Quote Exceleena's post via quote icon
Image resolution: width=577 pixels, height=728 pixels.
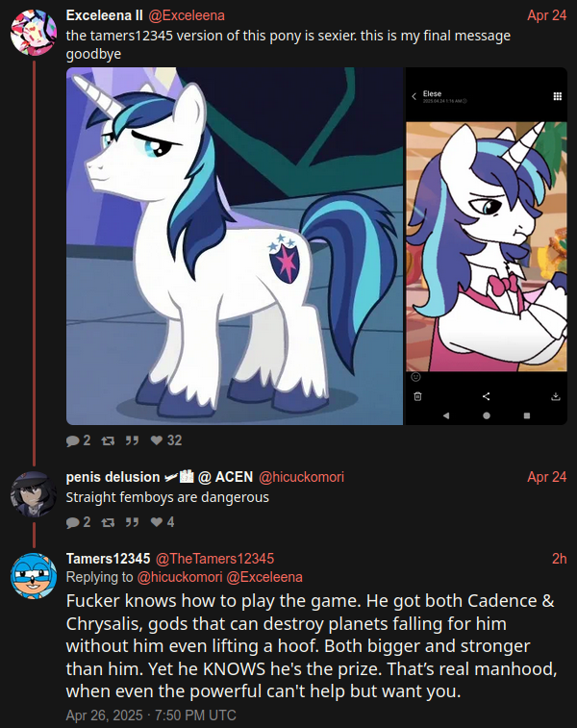pyautogui.click(x=133, y=440)
